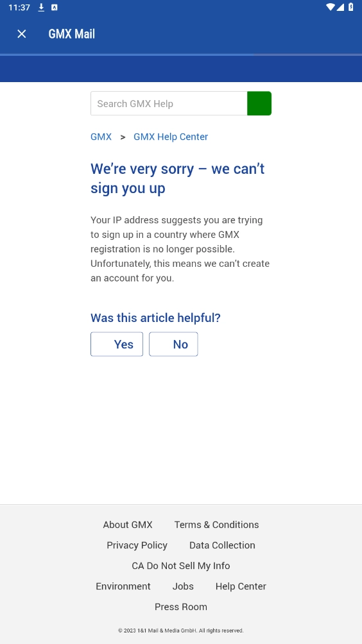This screenshot has width=362, height=644.
Task: Visit the Jobs page link
Action: [183, 586]
